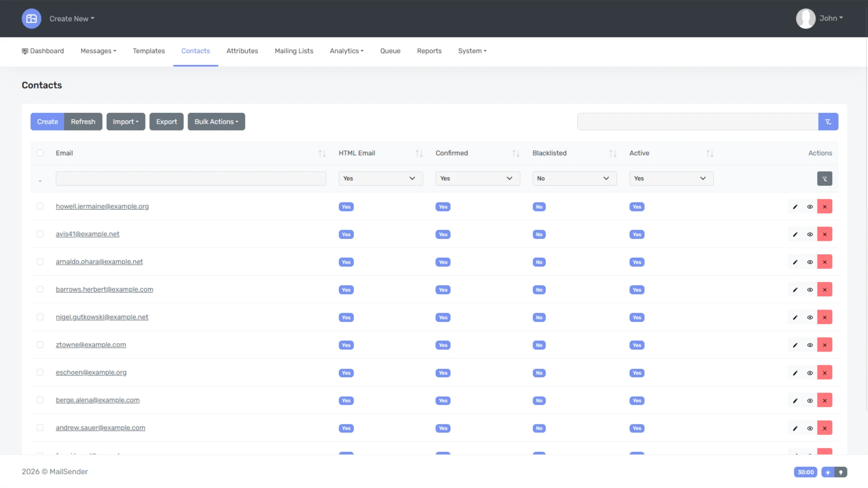Edit contact eschoen@example.org
Viewport: 868px width, 488px height.
tap(795, 372)
